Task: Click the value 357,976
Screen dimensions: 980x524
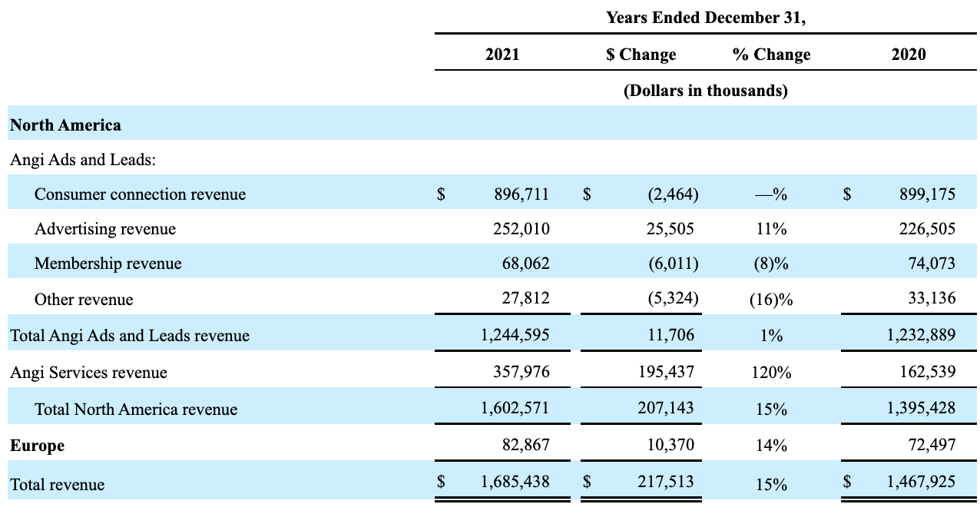Action: 521,372
